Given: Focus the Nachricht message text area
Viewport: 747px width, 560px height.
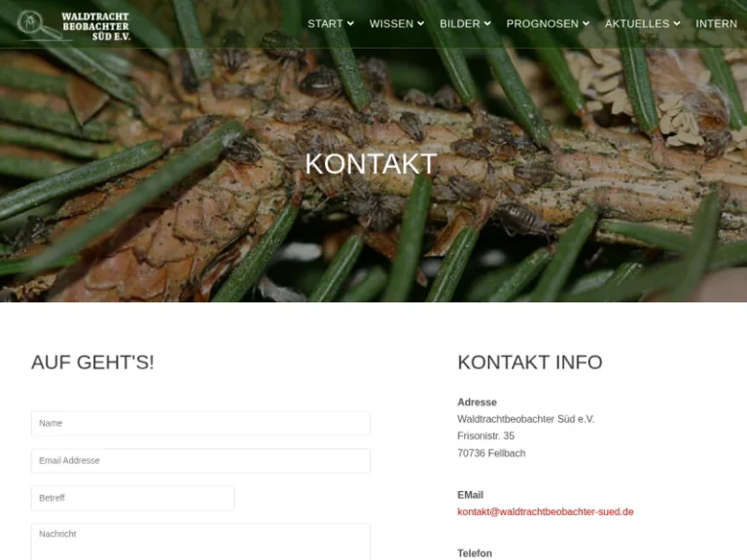Looking at the screenshot, I should pyautogui.click(x=200, y=542).
